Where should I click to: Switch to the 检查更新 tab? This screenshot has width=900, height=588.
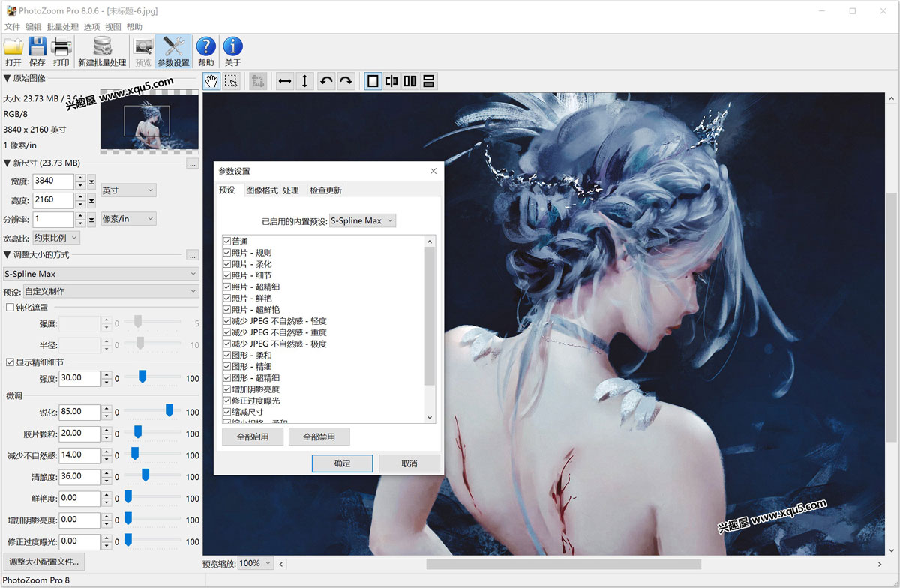point(326,190)
